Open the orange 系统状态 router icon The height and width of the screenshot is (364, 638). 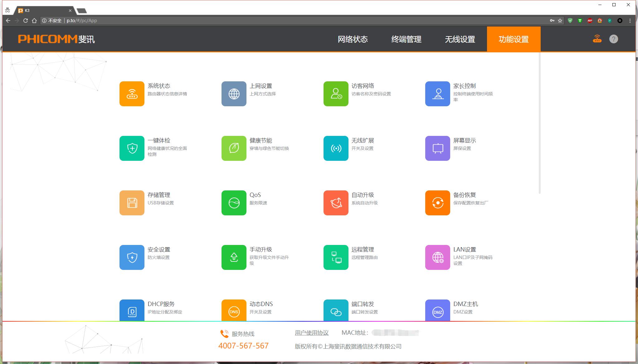(x=132, y=94)
